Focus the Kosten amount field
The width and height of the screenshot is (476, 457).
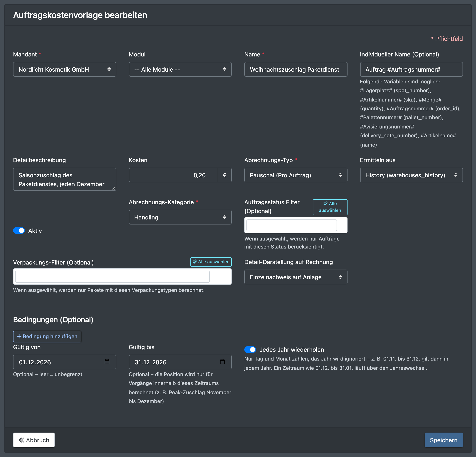[173, 175]
